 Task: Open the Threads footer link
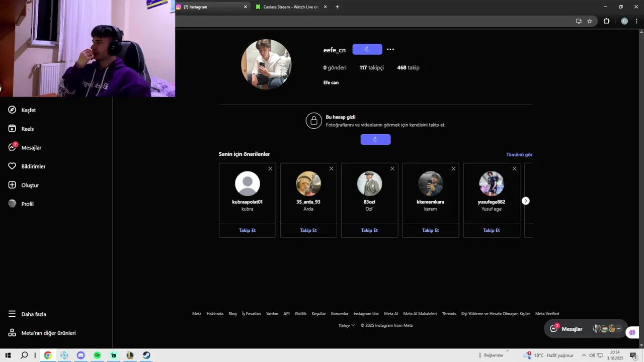449,314
